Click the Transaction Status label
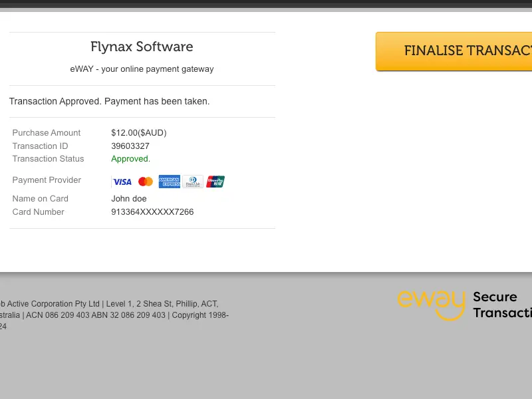This screenshot has height=399, width=532. click(x=48, y=159)
